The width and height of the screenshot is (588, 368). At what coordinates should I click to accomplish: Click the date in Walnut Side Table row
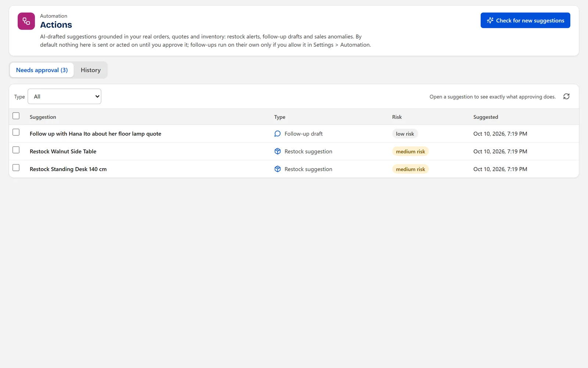500,151
